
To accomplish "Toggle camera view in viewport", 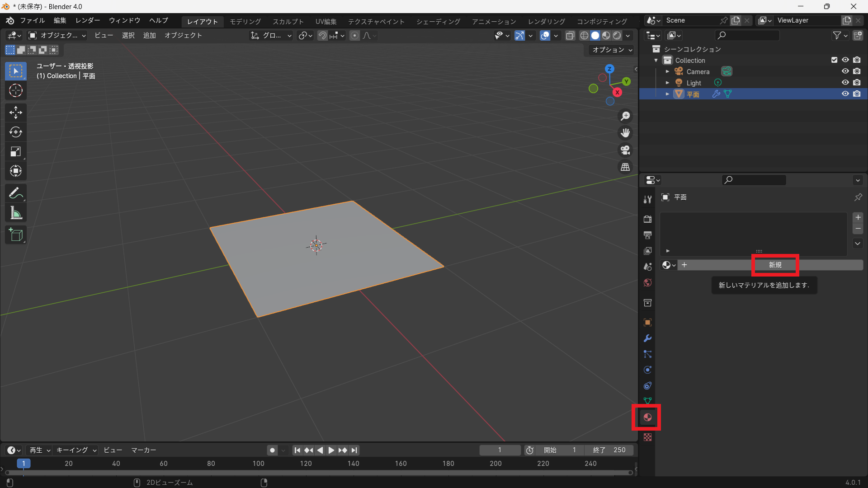I will pyautogui.click(x=625, y=150).
